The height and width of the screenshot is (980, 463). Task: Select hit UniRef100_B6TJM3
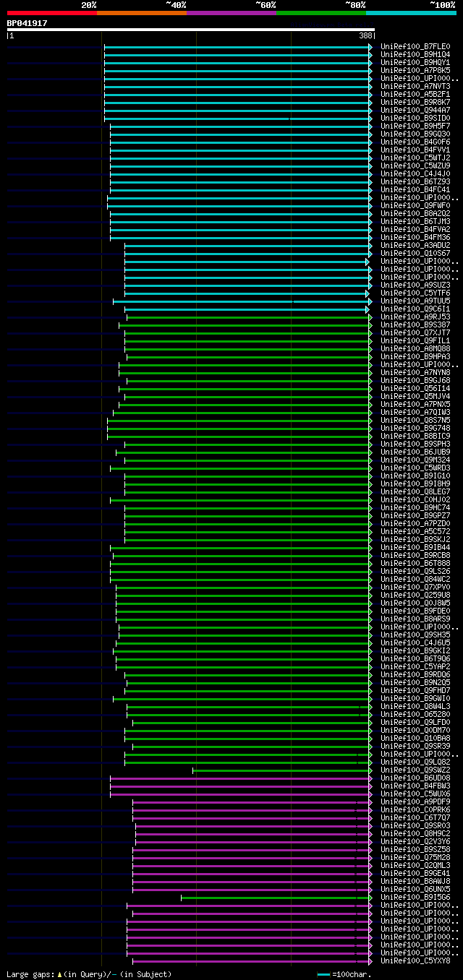pyautogui.click(x=415, y=222)
